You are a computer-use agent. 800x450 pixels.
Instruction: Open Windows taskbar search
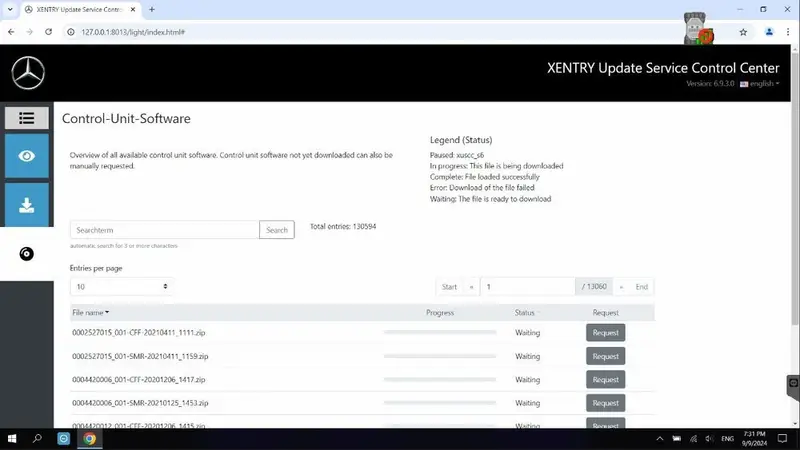[x=37, y=439]
